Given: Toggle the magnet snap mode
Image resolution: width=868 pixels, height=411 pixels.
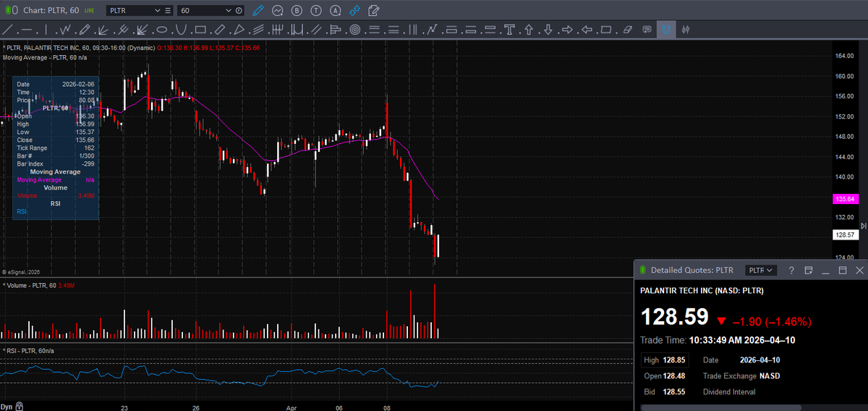Looking at the screenshot, I should tap(666, 30).
